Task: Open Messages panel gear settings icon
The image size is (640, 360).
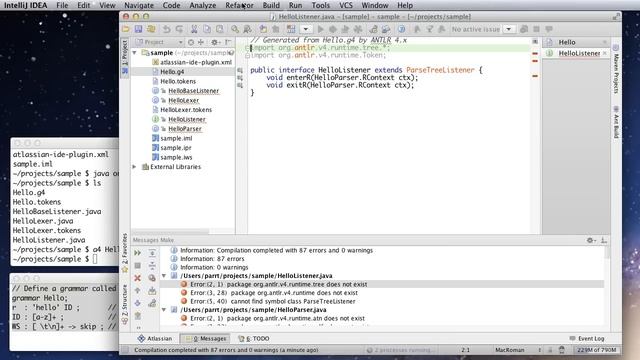Action: click(x=590, y=240)
